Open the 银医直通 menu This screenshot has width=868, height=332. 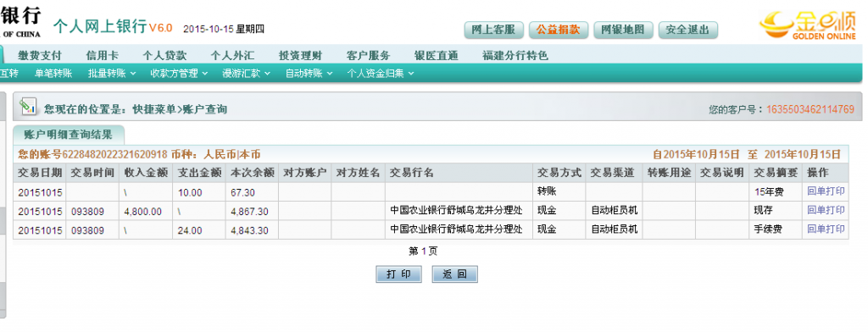point(437,56)
